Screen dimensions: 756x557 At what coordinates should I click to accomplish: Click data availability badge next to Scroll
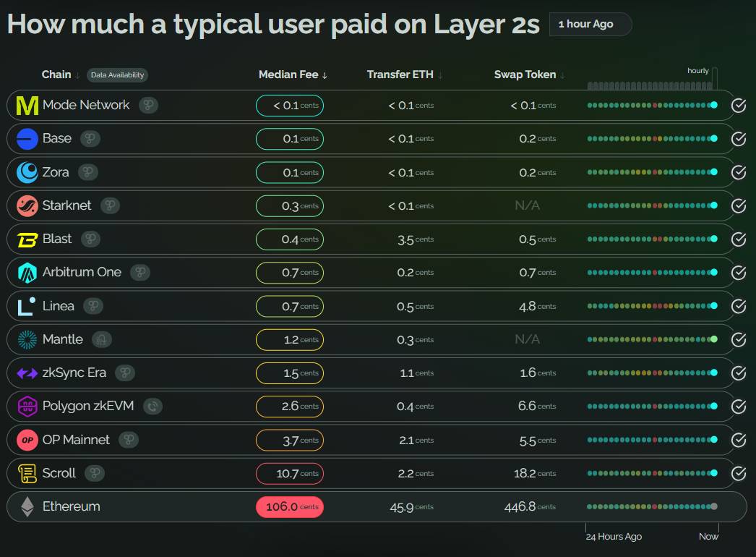[x=95, y=474]
